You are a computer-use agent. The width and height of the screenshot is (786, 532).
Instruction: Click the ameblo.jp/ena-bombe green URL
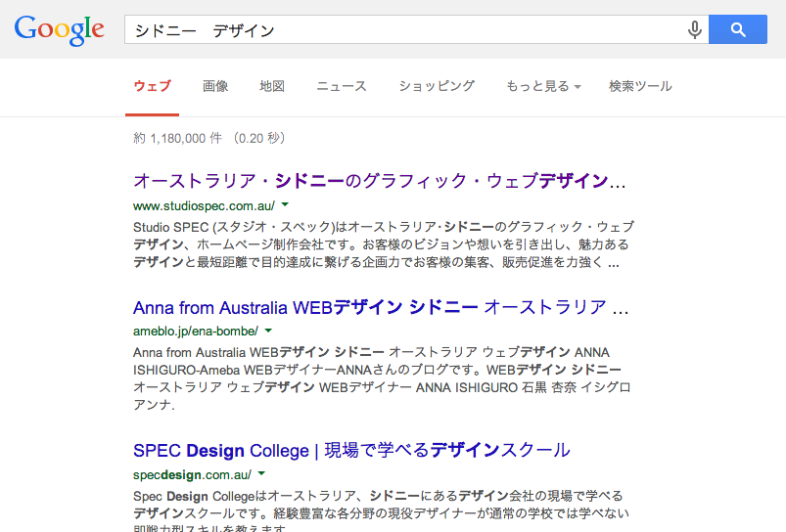(196, 332)
